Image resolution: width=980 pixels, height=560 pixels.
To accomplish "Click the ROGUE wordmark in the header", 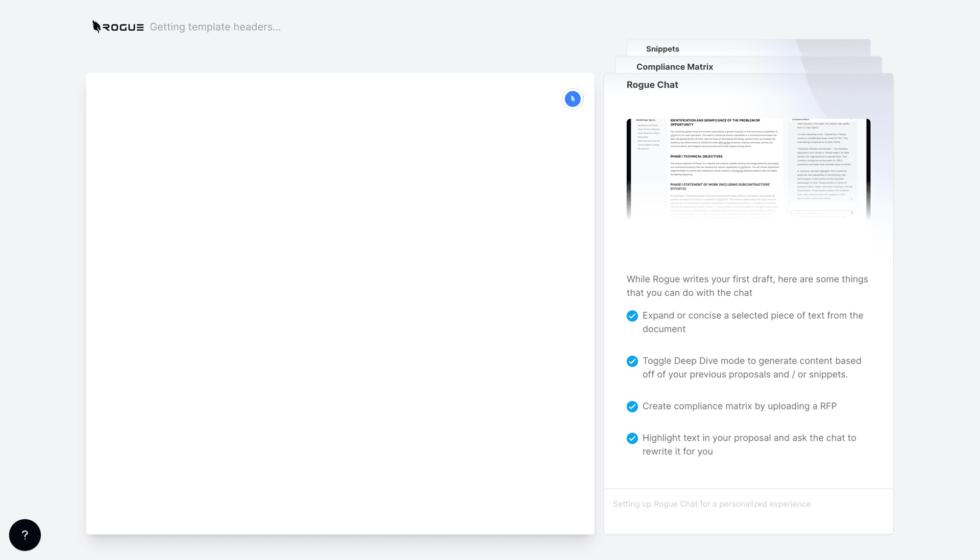I will pyautogui.click(x=123, y=28).
